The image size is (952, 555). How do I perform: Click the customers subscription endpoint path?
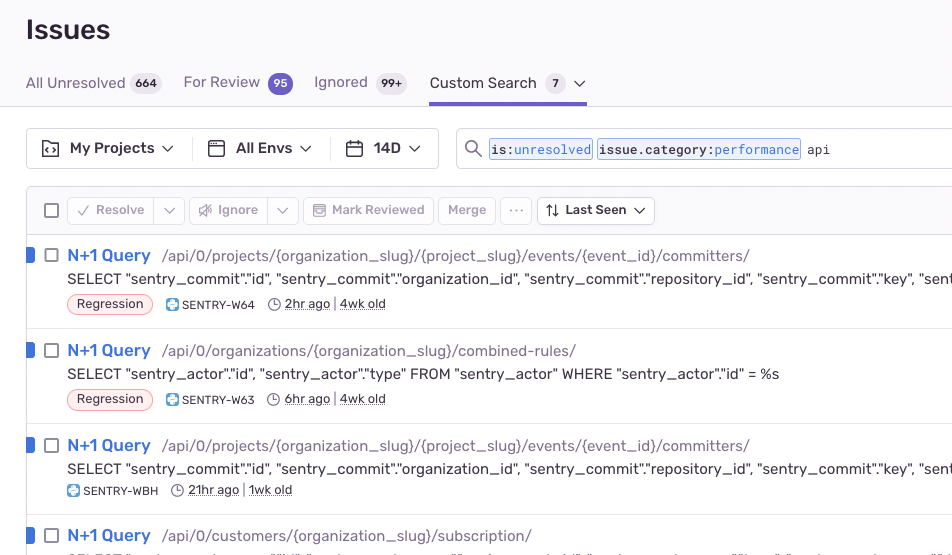[346, 536]
